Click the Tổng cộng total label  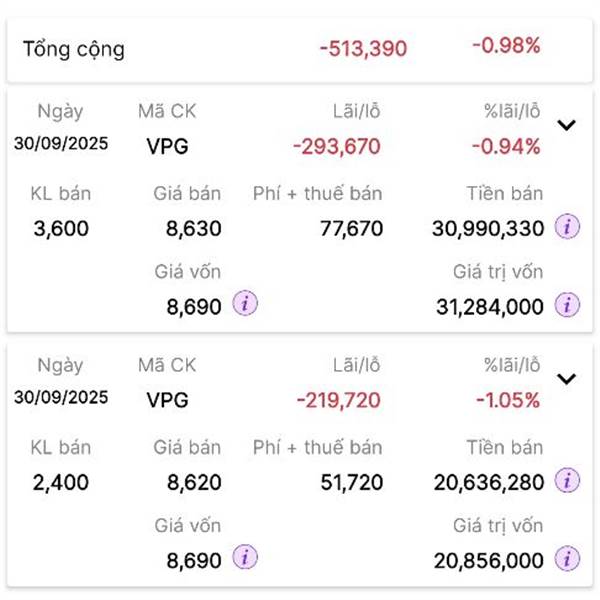click(74, 49)
